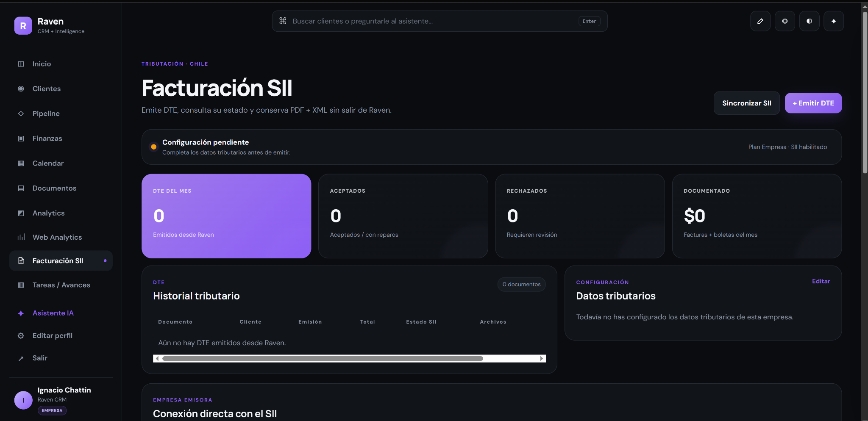Click the Ignacio Chattin avatar
The width and height of the screenshot is (868, 421).
(23, 400)
